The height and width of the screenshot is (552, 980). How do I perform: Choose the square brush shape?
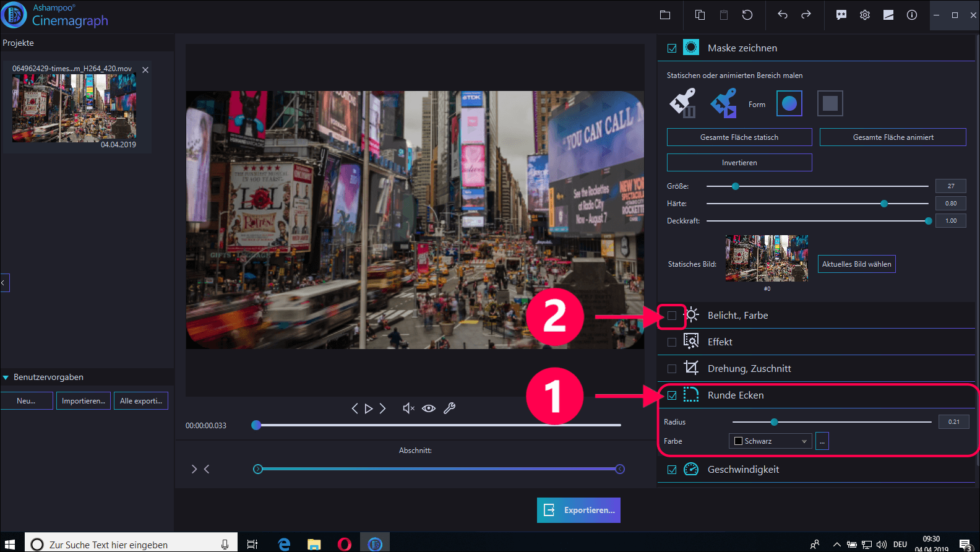click(830, 103)
